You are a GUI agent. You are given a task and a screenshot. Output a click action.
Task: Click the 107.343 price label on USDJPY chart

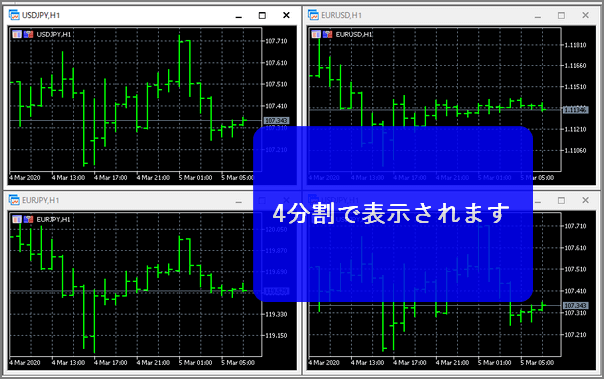[277, 121]
